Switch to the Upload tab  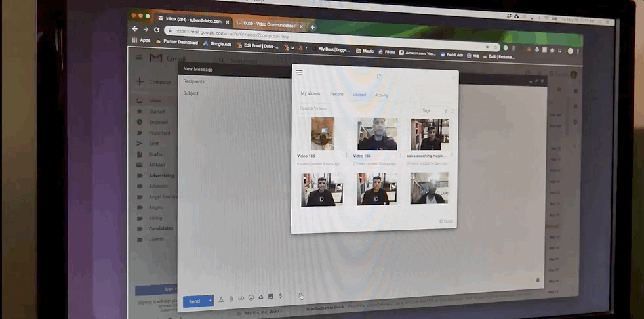[x=359, y=95]
